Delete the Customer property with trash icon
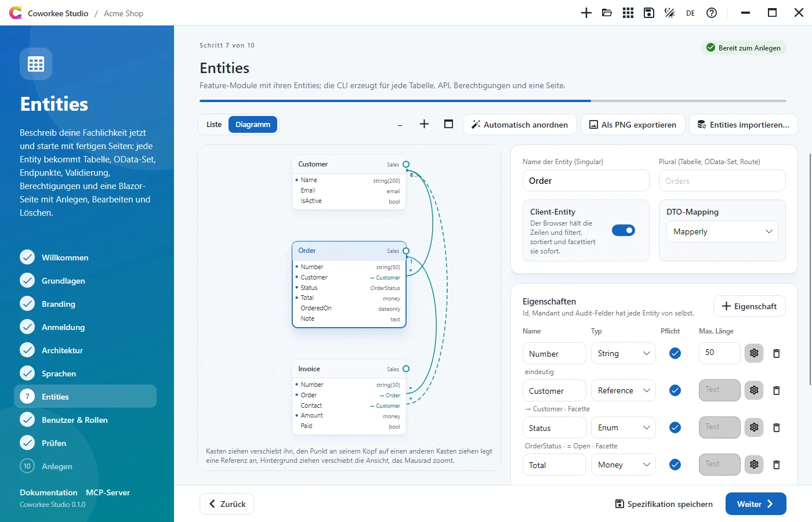This screenshot has height=522, width=812. (777, 390)
